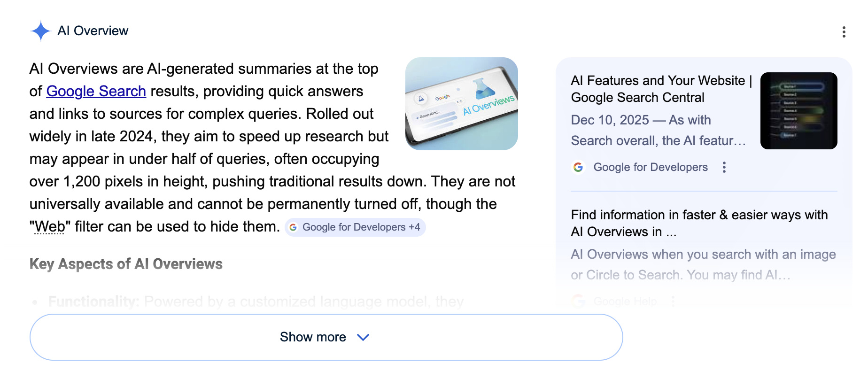Open the Google Search link
The image size is (868, 371).
(96, 91)
